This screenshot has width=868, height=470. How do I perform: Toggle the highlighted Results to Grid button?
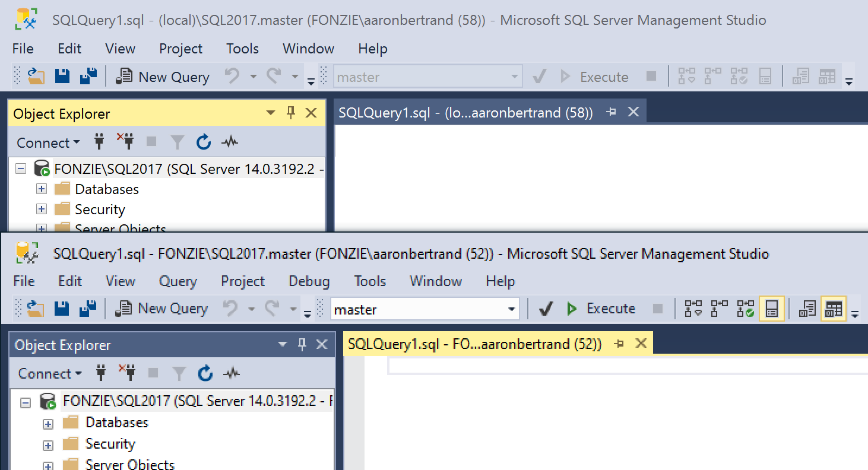tap(834, 309)
